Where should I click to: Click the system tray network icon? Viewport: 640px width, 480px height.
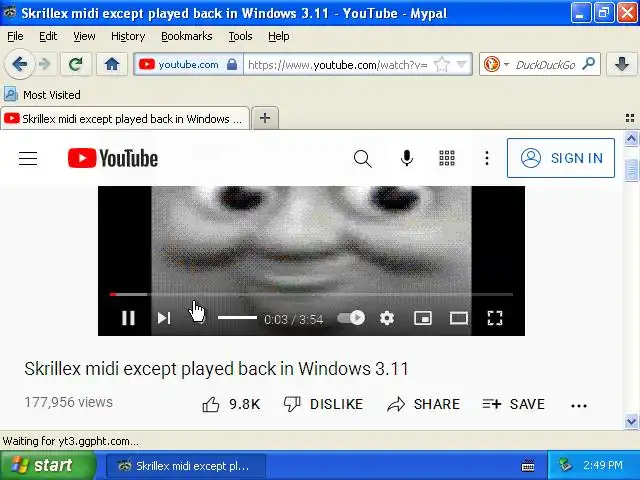pos(565,465)
